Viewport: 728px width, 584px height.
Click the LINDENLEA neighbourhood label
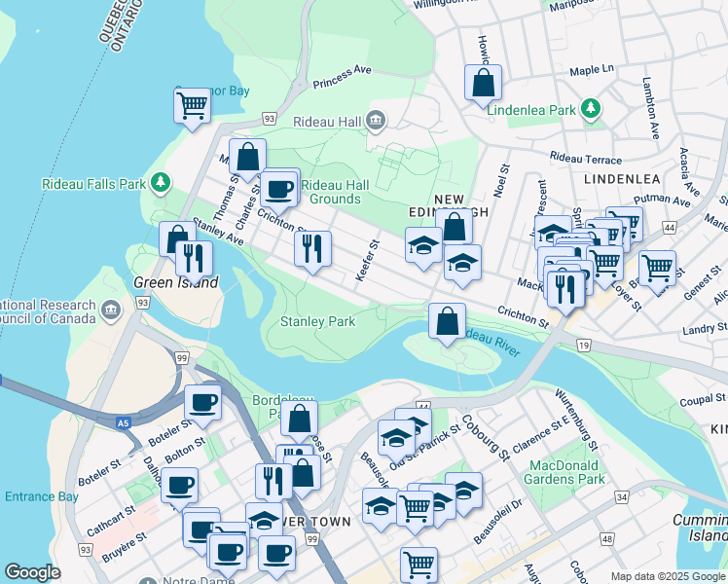click(622, 179)
